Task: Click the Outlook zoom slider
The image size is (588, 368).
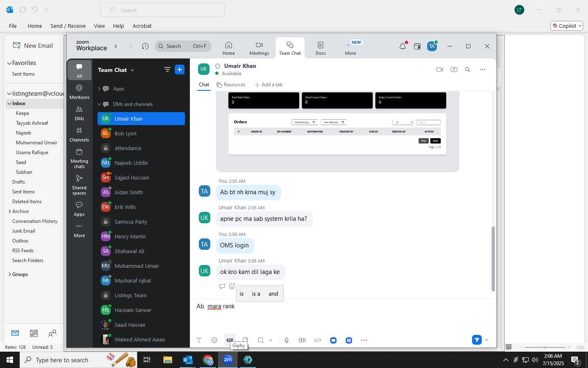Action: [545, 347]
